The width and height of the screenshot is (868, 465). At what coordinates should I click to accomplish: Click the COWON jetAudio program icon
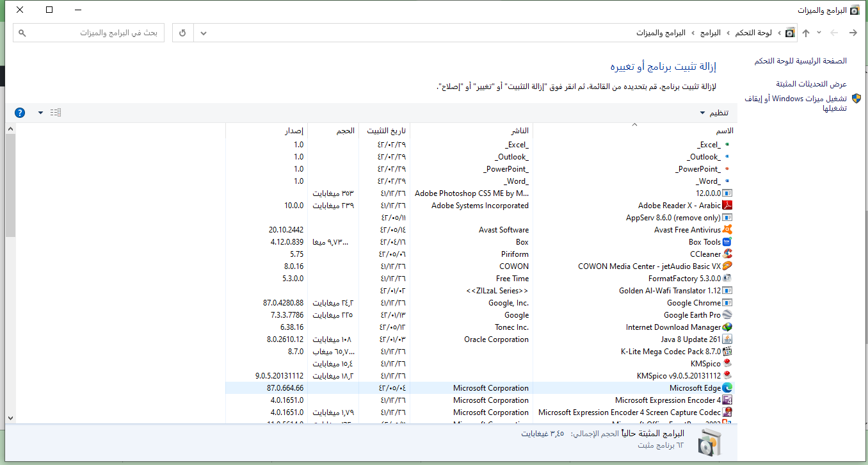tap(727, 266)
